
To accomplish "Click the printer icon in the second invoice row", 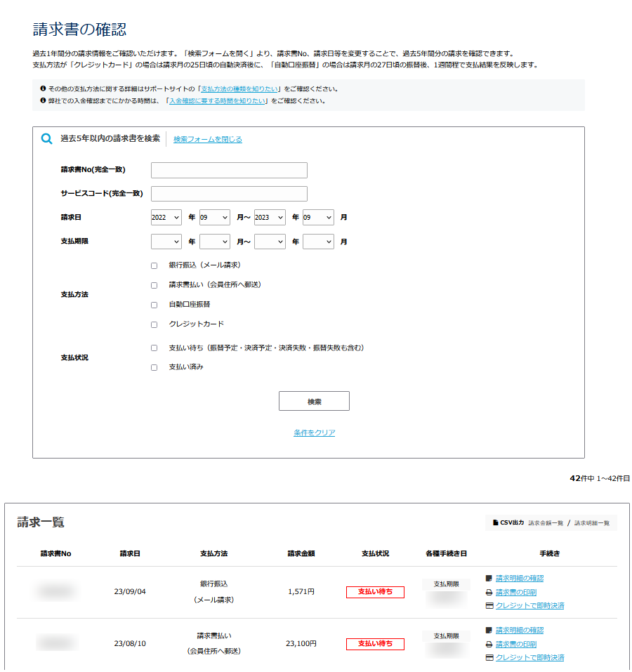I will pos(490,644).
